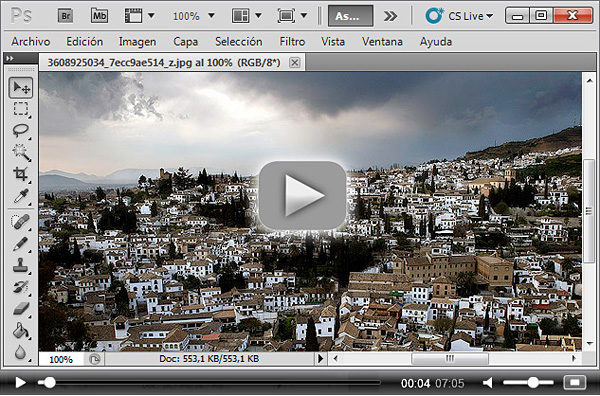Show more workspaces with double chevron
This screenshot has height=396, width=600.
[390, 16]
